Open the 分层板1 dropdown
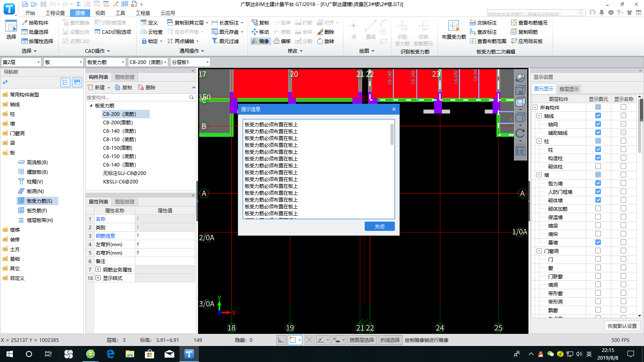 (190, 62)
